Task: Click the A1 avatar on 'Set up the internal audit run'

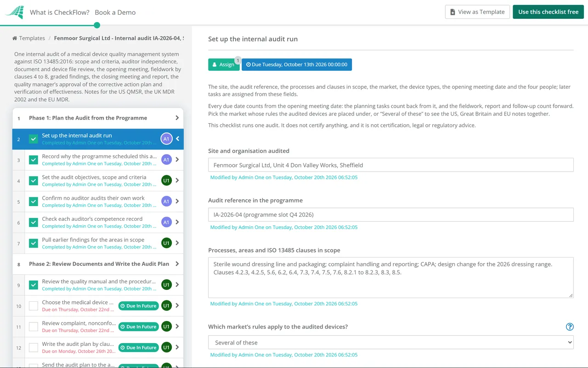Action: (x=166, y=139)
